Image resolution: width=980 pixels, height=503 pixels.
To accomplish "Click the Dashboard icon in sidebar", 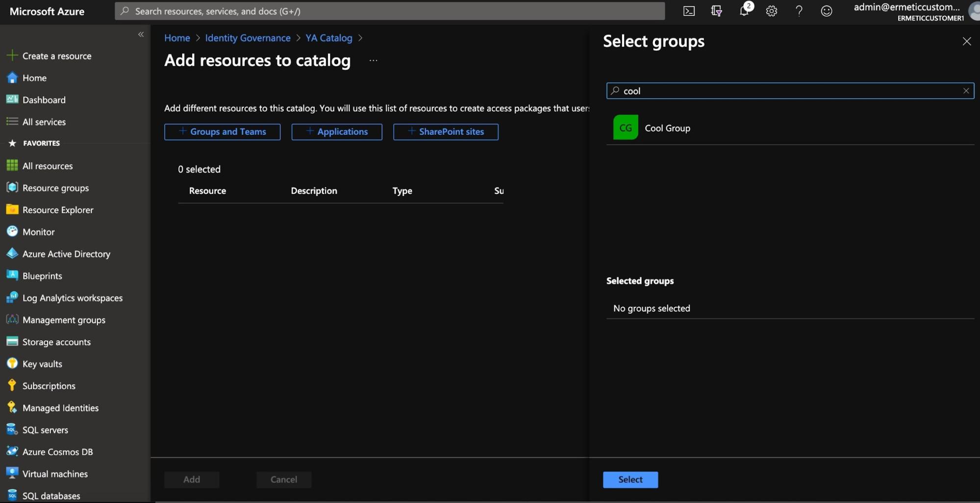I will pos(12,100).
